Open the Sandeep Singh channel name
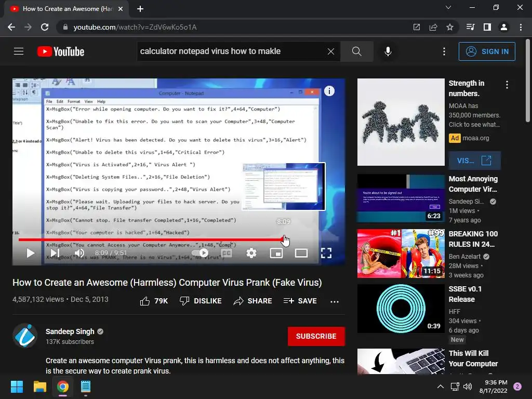Image resolution: width=532 pixels, height=399 pixels. (x=70, y=331)
